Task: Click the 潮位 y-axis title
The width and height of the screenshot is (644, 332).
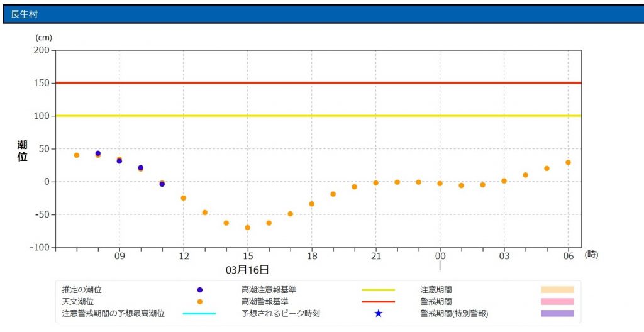Action: pos(22,150)
